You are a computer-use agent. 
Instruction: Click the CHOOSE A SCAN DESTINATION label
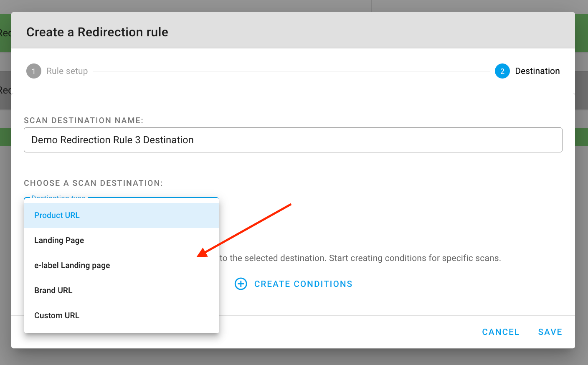(93, 183)
